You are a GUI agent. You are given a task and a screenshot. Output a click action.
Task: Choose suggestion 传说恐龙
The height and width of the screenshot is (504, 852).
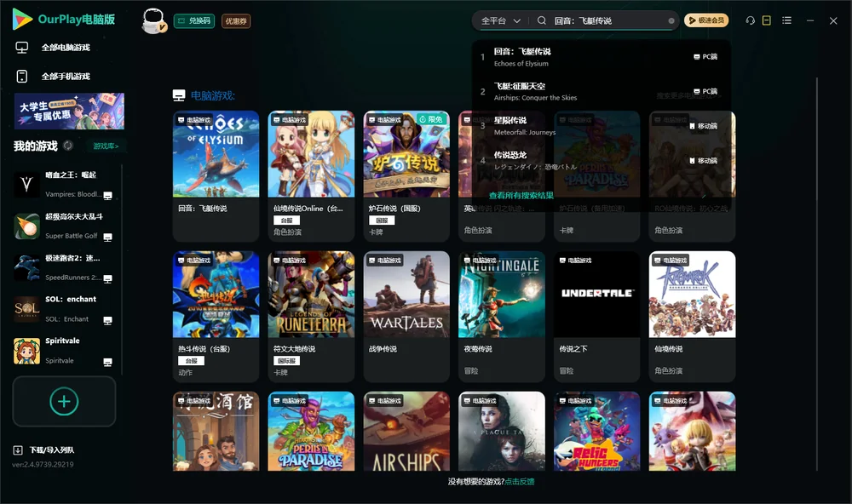[601, 161]
